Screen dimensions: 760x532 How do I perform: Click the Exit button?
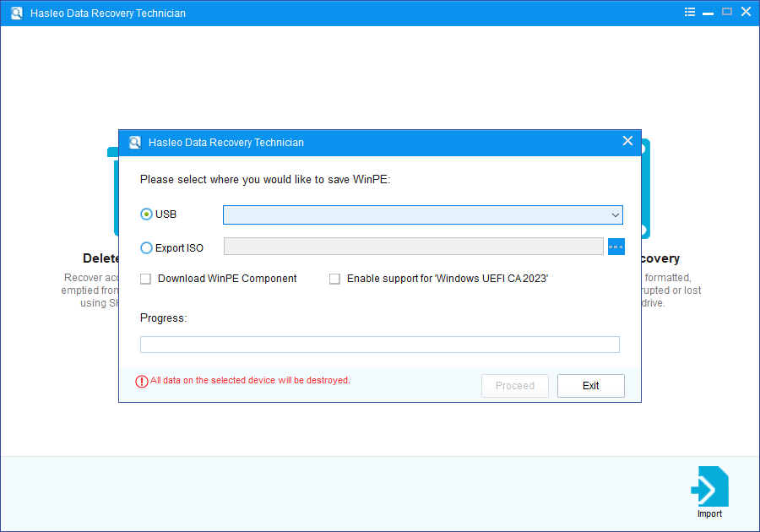tap(590, 386)
